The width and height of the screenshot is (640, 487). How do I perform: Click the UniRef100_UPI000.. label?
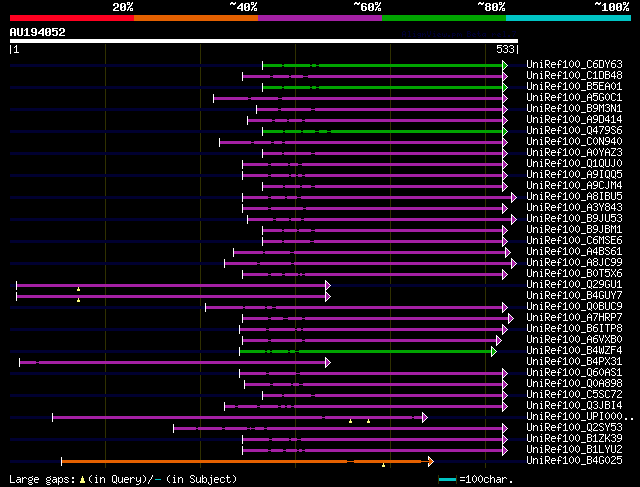(580, 417)
